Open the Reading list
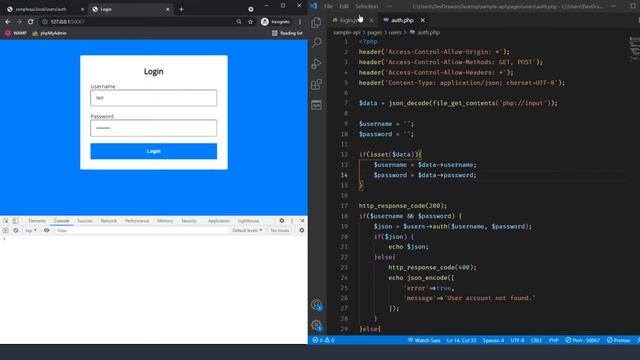 pyautogui.click(x=287, y=33)
